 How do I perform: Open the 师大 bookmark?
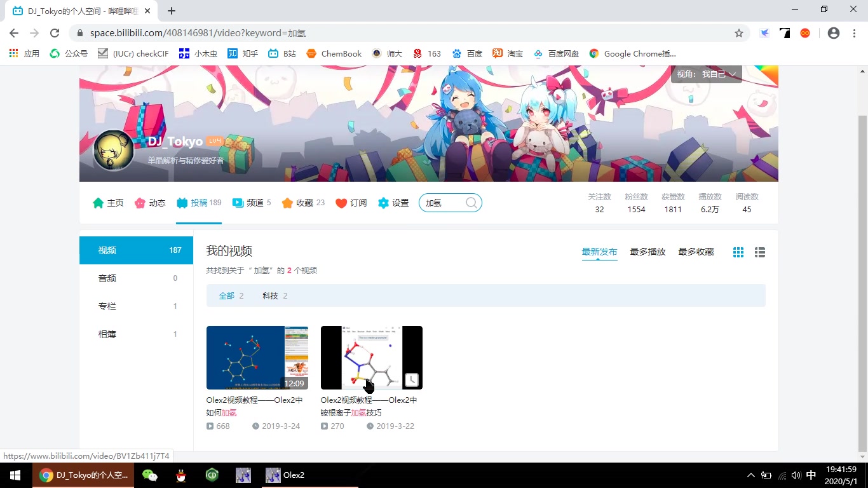point(388,54)
